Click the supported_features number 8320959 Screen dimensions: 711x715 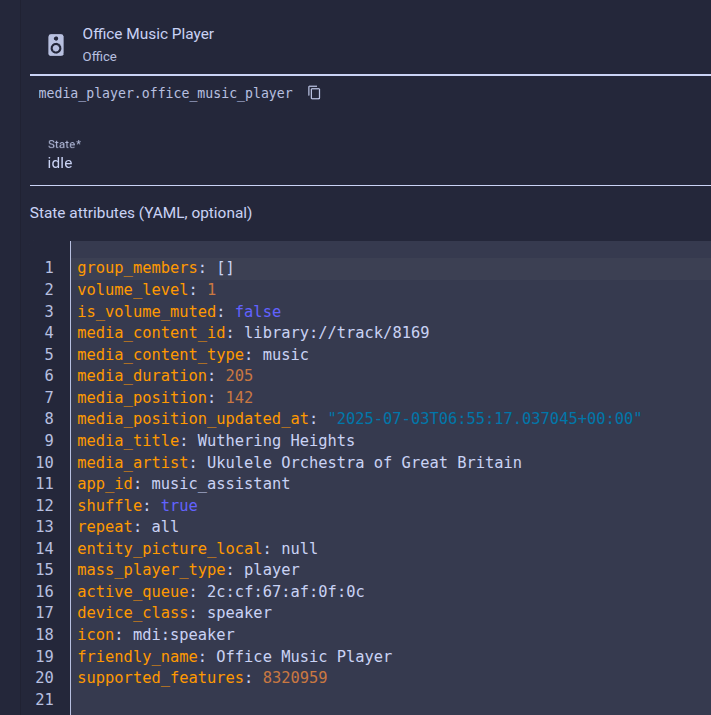pos(295,678)
